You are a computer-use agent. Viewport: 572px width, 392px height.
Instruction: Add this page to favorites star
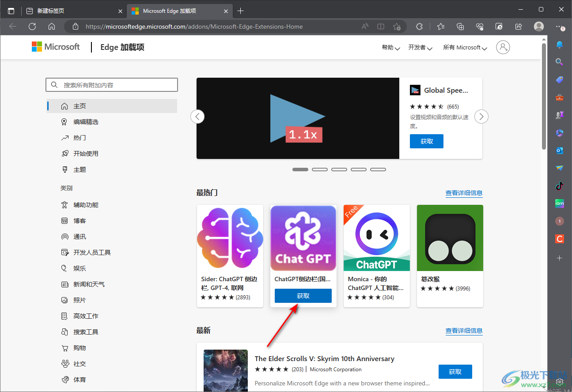(397, 26)
